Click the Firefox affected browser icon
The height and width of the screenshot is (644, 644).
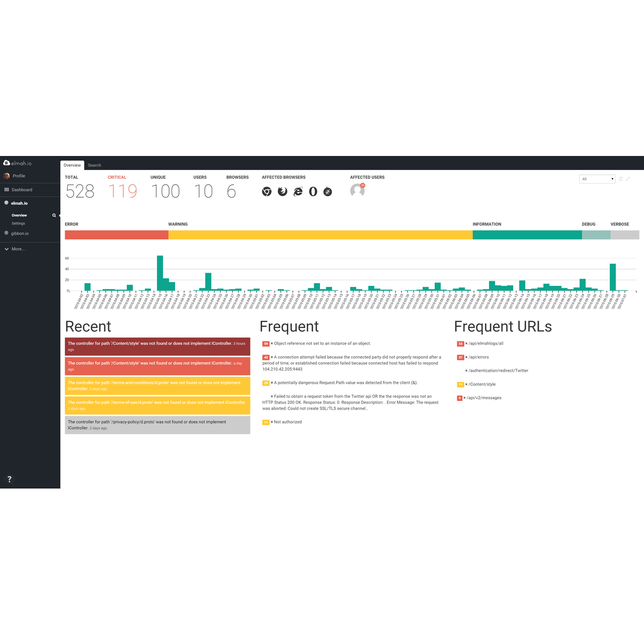[282, 192]
